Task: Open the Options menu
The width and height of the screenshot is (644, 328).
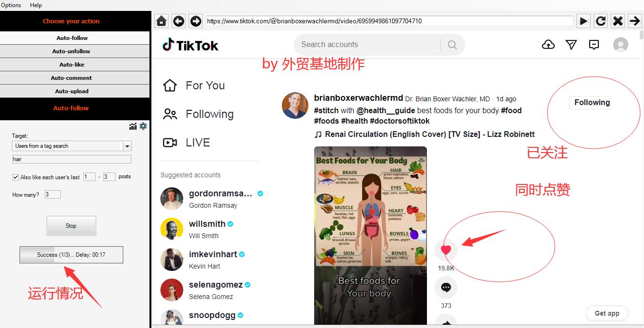Action: tap(11, 5)
